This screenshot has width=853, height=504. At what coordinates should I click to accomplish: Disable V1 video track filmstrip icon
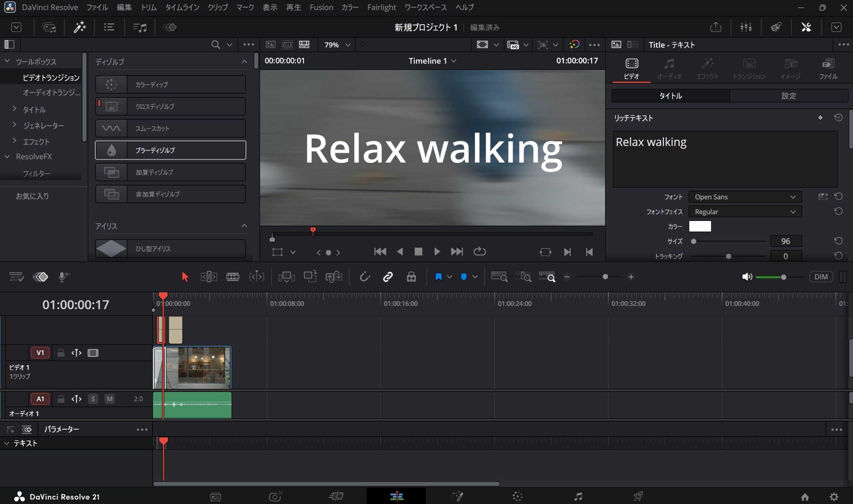[x=93, y=353]
